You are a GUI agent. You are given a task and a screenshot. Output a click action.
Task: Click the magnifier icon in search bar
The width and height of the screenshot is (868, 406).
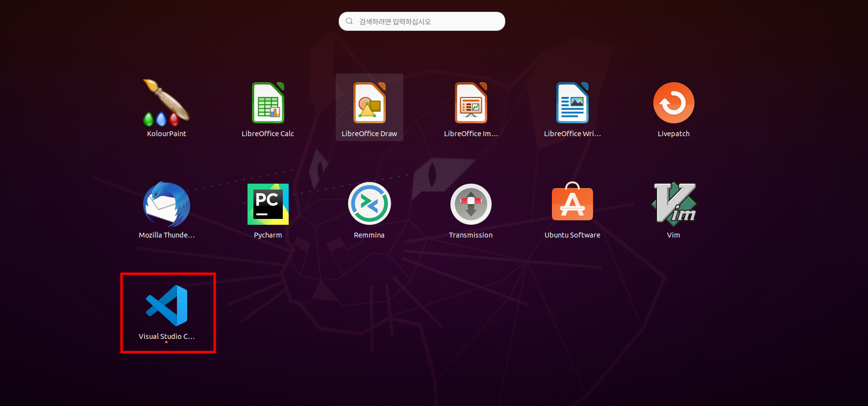(349, 21)
